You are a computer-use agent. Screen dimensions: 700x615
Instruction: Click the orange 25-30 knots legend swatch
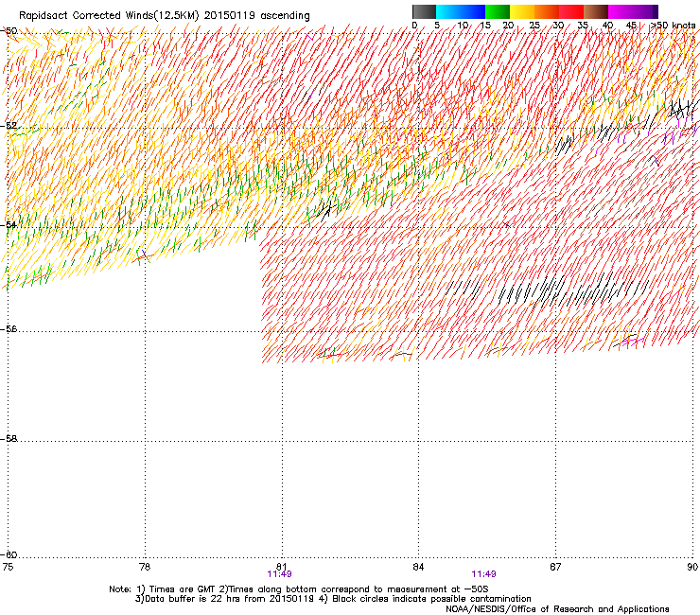[x=547, y=11]
